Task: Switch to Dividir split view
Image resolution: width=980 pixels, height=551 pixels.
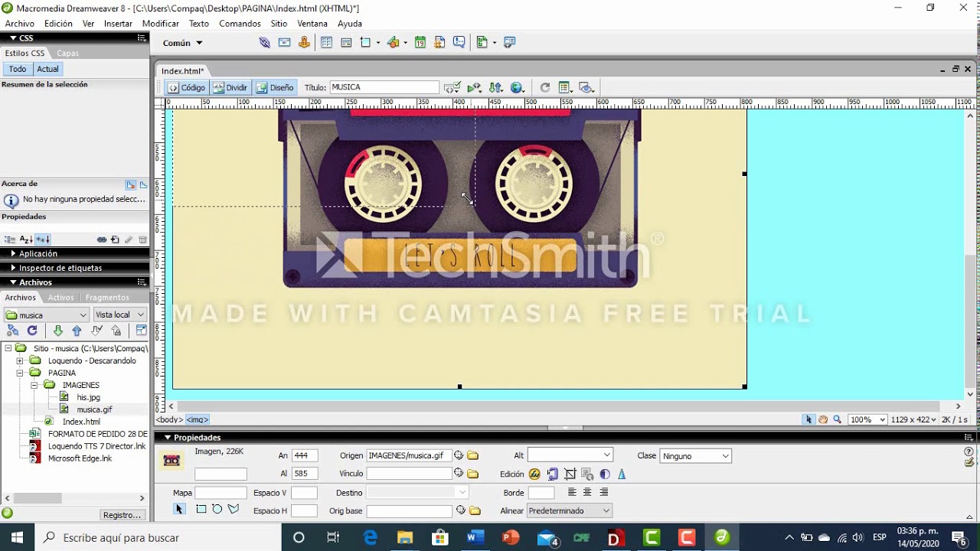Action: tap(230, 87)
